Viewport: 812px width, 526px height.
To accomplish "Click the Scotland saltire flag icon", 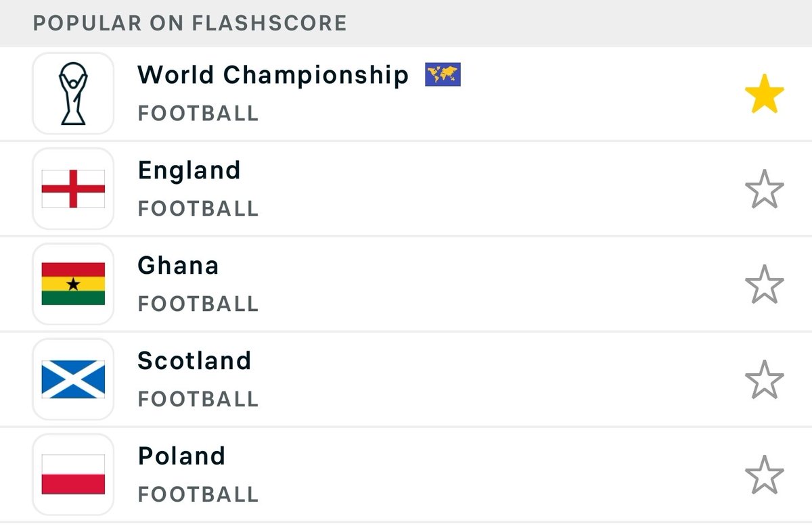I will pos(73,379).
